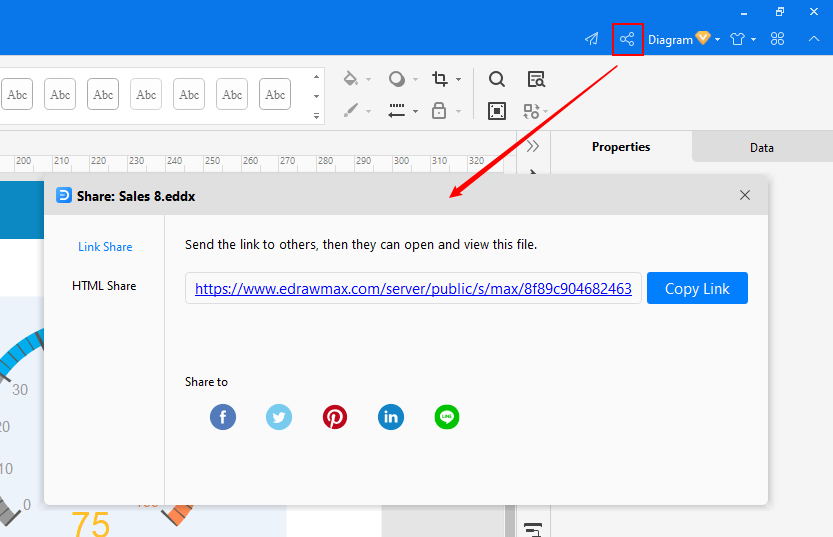Image resolution: width=833 pixels, height=537 pixels.
Task: Switch to the Properties tab
Action: [x=621, y=147]
